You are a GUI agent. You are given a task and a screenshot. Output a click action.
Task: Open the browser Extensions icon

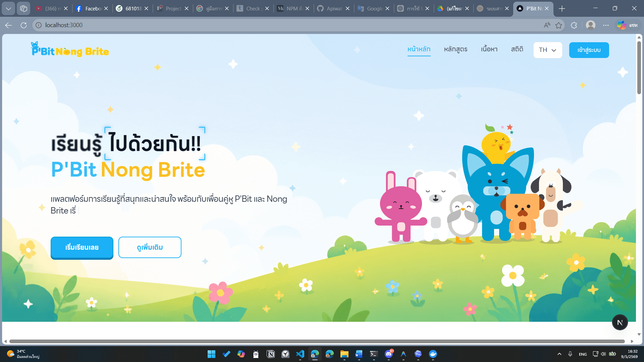574,25
